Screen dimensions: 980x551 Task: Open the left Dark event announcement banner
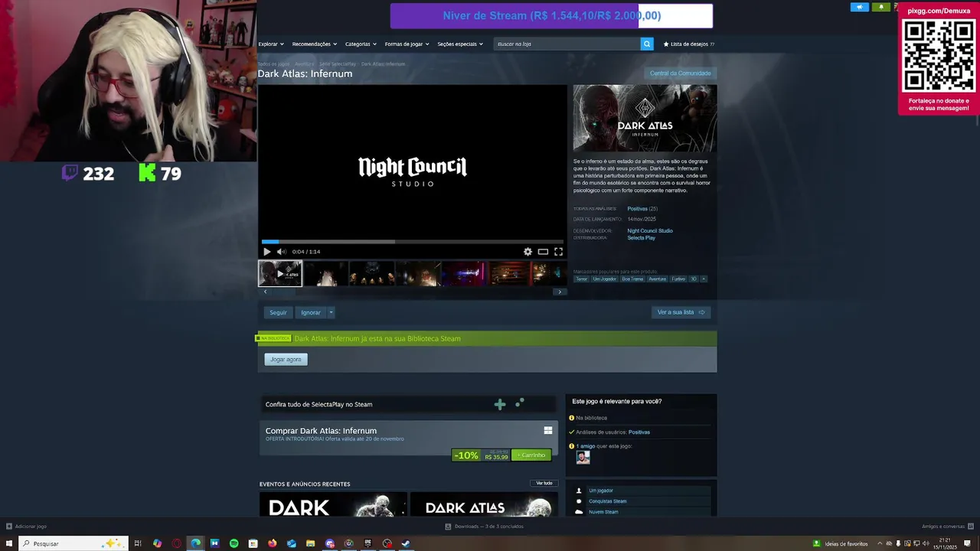tap(333, 504)
